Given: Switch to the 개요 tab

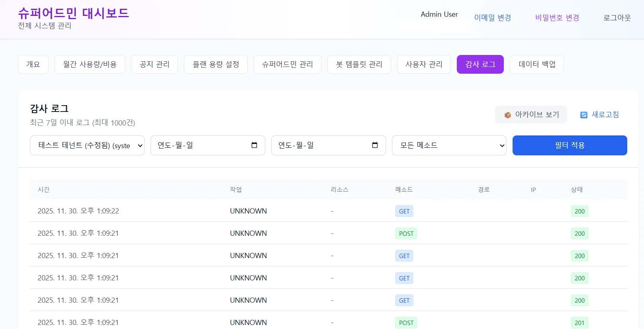Looking at the screenshot, I should point(33,65).
